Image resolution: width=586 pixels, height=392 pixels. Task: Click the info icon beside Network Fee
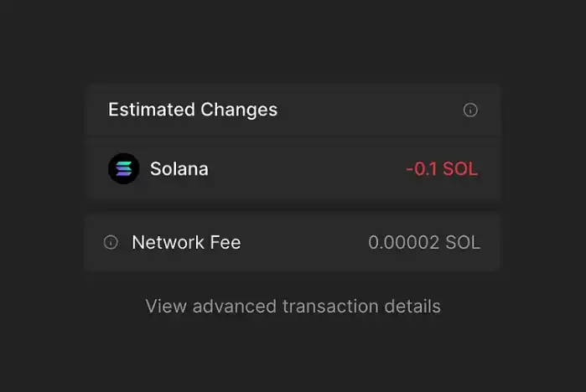(x=111, y=243)
